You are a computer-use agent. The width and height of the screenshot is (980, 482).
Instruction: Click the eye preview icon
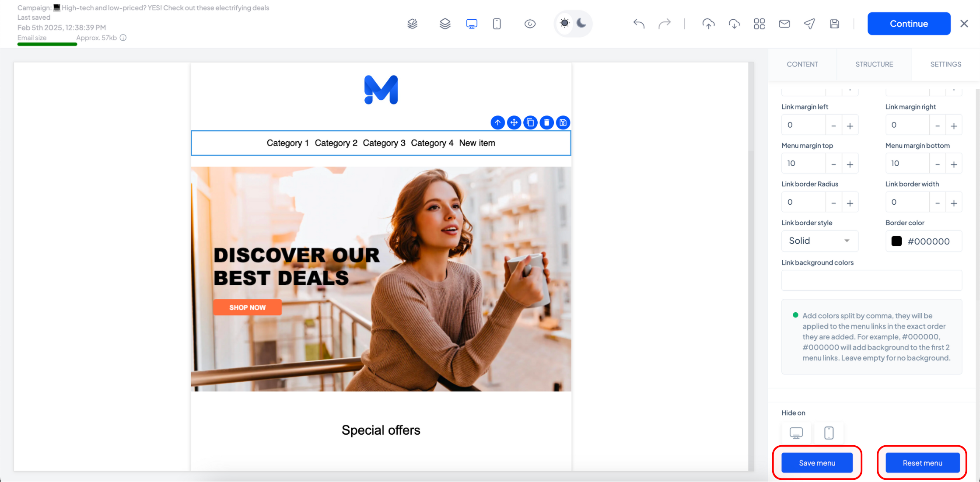(x=530, y=24)
